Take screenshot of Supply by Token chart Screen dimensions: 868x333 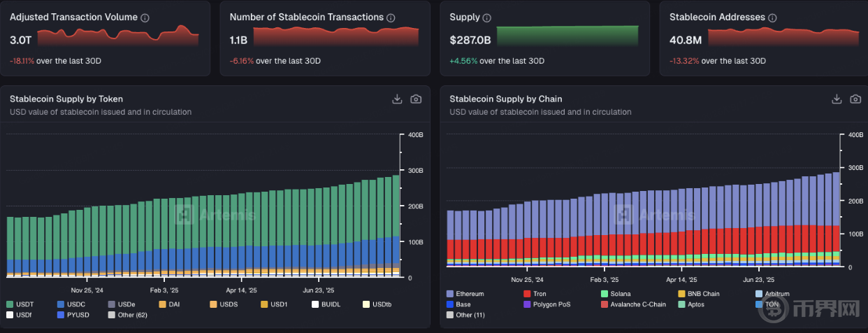click(x=416, y=99)
